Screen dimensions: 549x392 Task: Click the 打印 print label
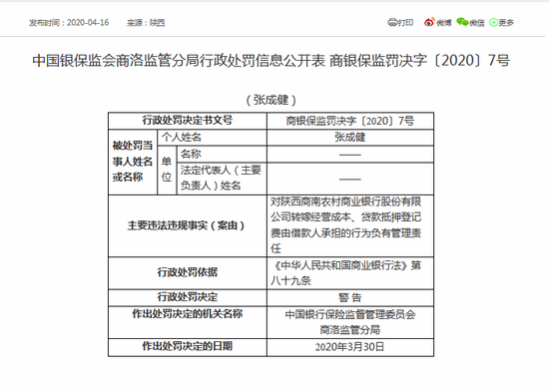point(405,22)
